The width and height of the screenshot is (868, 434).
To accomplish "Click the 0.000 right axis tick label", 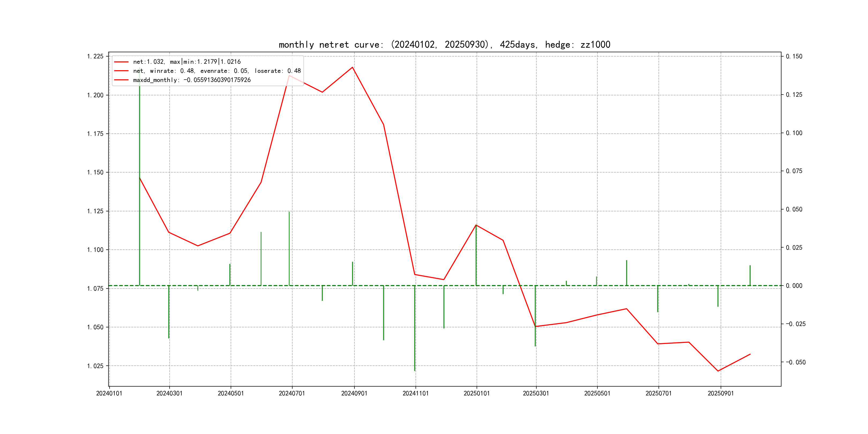I will point(794,286).
